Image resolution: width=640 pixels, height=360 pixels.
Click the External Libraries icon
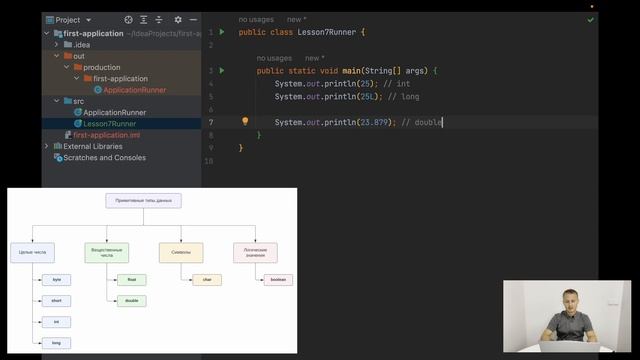point(58,146)
